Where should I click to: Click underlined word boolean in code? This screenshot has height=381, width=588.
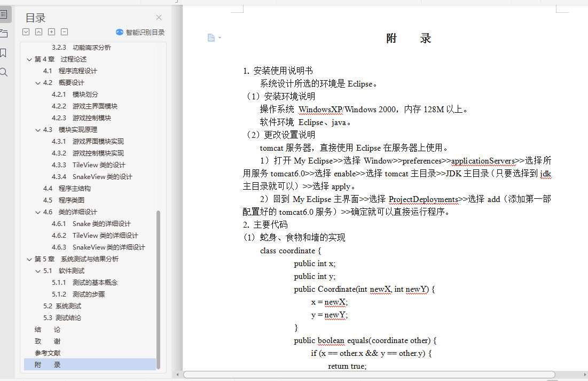[x=331, y=340]
